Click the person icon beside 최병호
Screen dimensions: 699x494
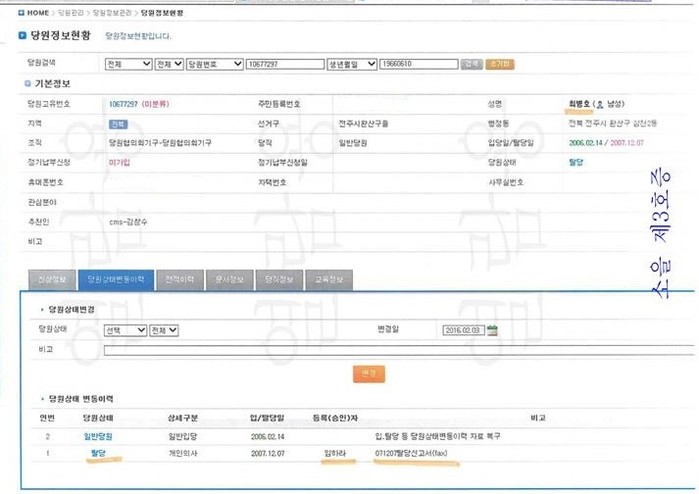[599, 103]
